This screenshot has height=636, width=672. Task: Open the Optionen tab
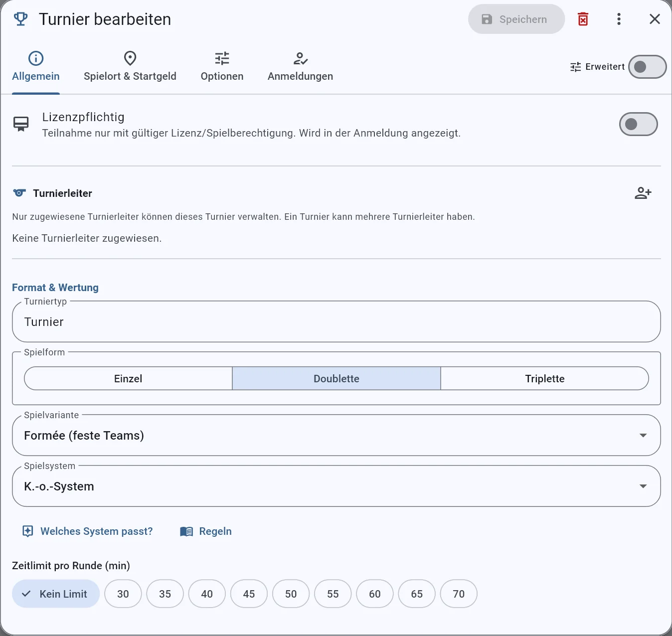click(x=222, y=66)
